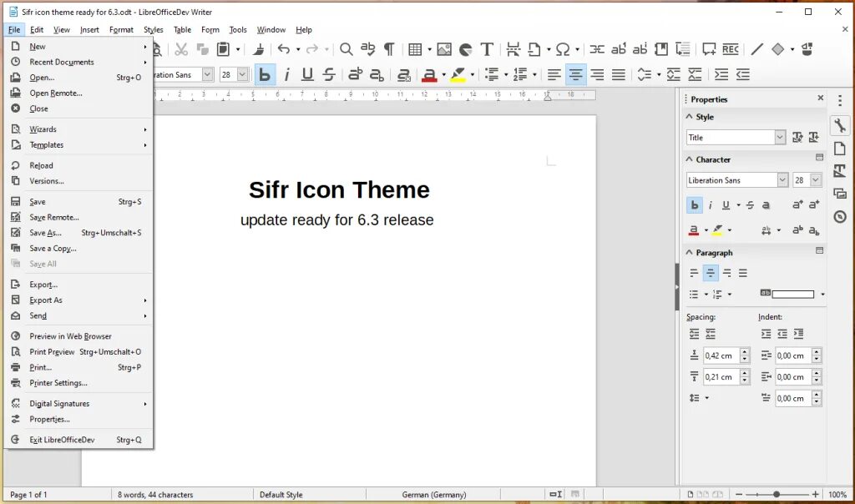This screenshot has width=855, height=504.
Task: Click the Clear Direct Formatting icon
Action: (403, 74)
